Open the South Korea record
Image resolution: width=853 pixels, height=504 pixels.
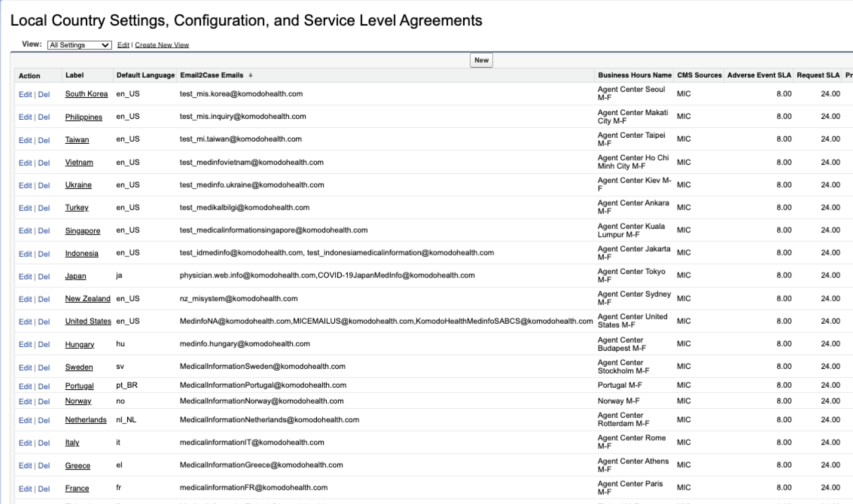(86, 94)
